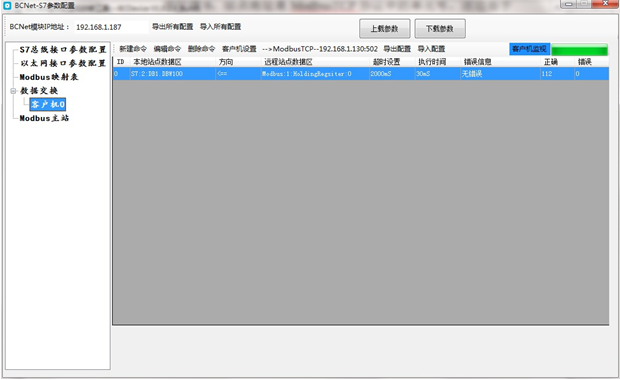Select the 客户机0 tree item
Image resolution: width=620 pixels, height=380 pixels.
point(48,104)
